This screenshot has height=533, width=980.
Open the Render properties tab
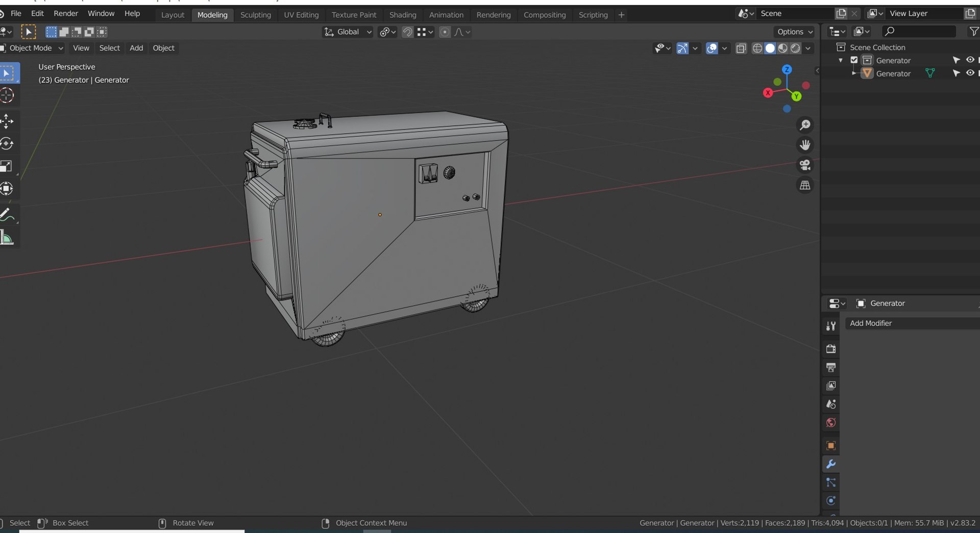(x=831, y=349)
